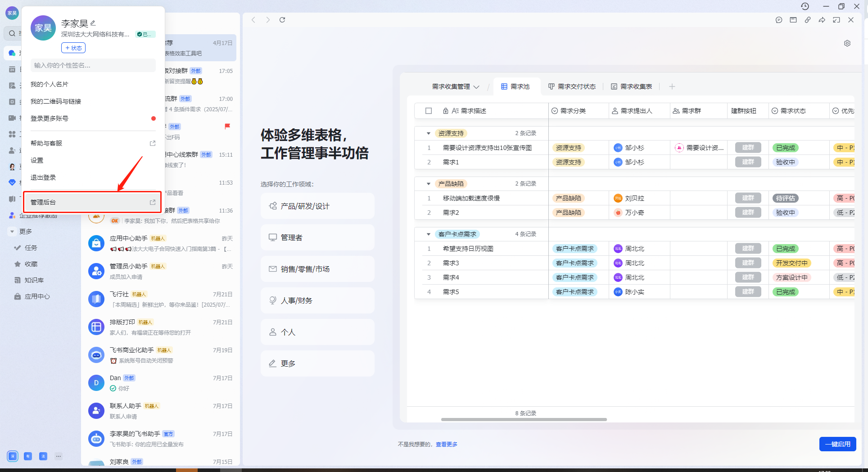Click the share arrow icon in top toolbar
The height and width of the screenshot is (472, 868).
tap(822, 20)
